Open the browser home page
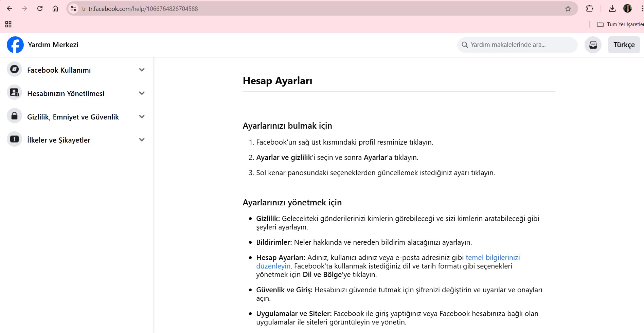Viewport: 644px width, 333px height. [x=55, y=8]
